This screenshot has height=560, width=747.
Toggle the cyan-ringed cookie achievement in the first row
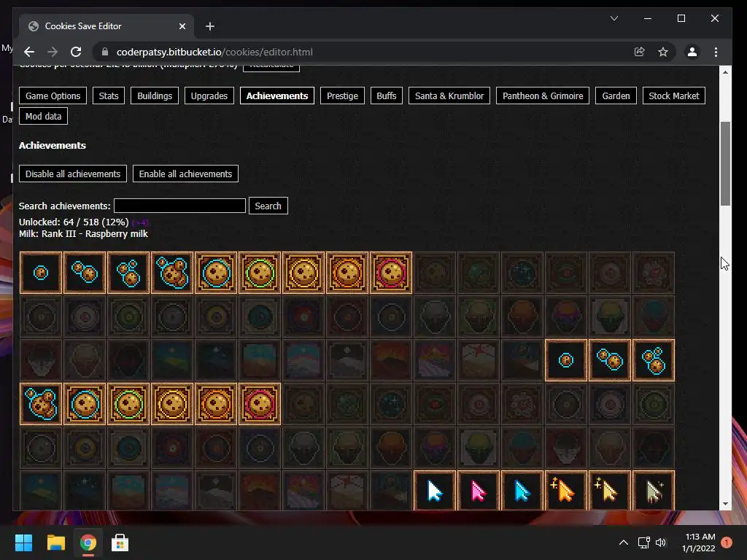[216, 273]
